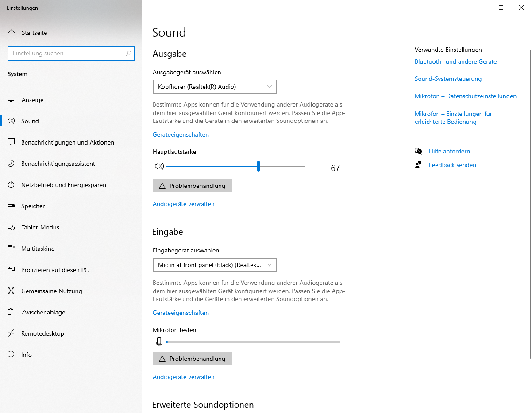The image size is (532, 413).
Task: Open Audiogeräte verwalten link under Ausgabe
Action: click(184, 204)
